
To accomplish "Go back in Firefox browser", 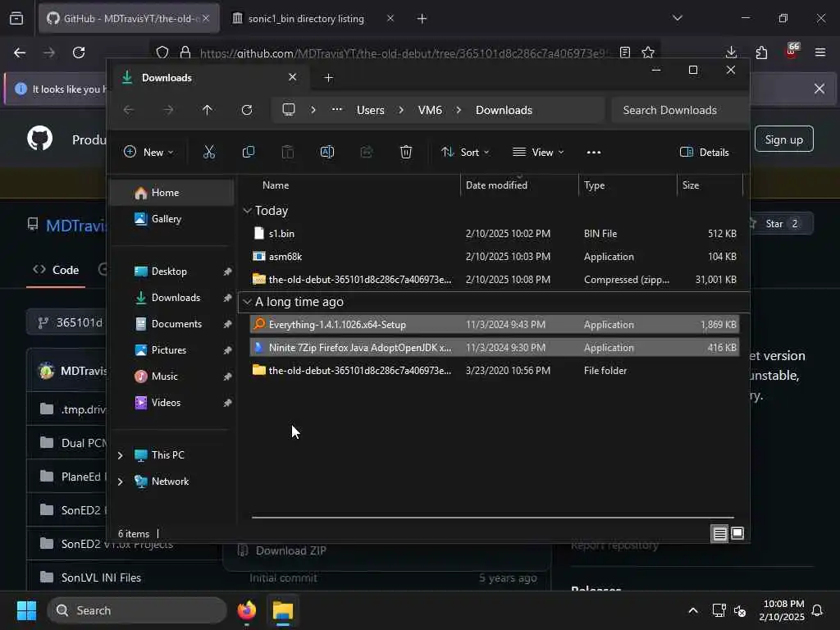I will [20, 52].
